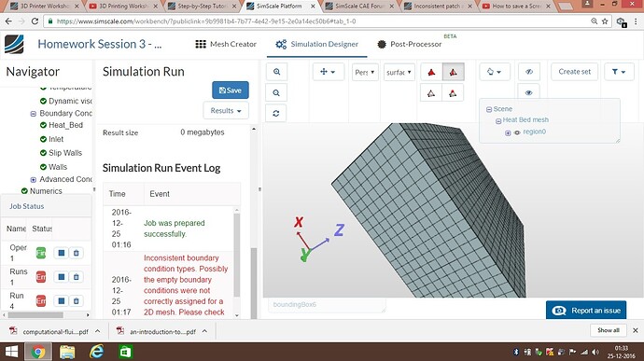
Task: Click the zoom-in magnifier viewer icon
Action: [276, 72]
